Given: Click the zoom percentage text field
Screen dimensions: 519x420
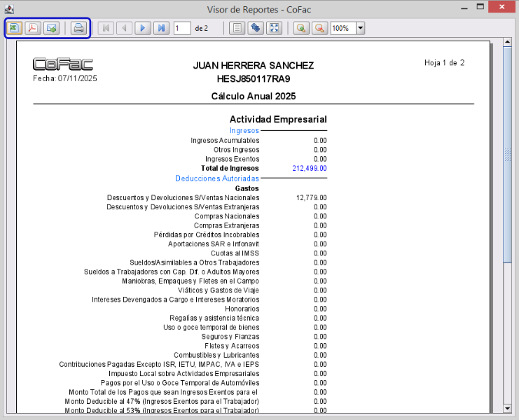Looking at the screenshot, I should click(x=344, y=28).
